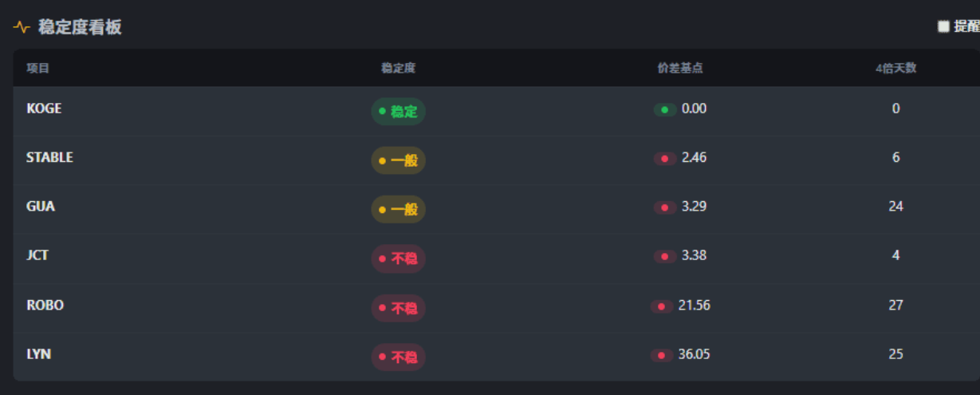980x395 pixels.
Task: Toggle the 提醒 checkbox
Action: click(943, 26)
